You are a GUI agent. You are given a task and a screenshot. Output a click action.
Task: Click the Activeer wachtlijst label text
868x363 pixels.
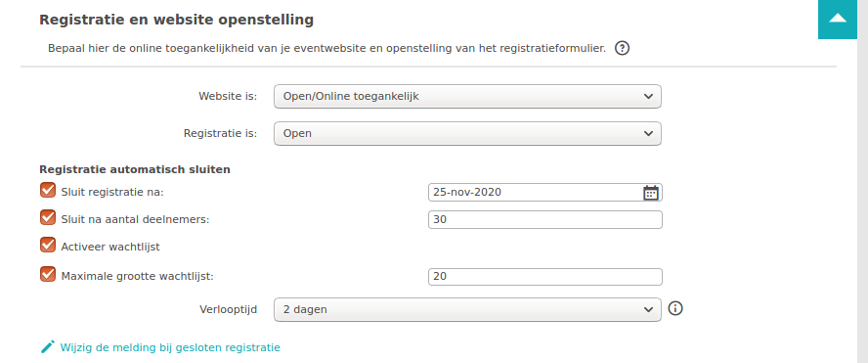[110, 247]
